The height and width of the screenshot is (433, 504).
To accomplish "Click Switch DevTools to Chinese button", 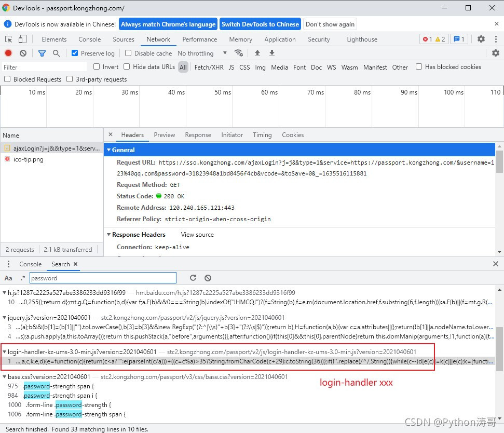I will point(261,24).
